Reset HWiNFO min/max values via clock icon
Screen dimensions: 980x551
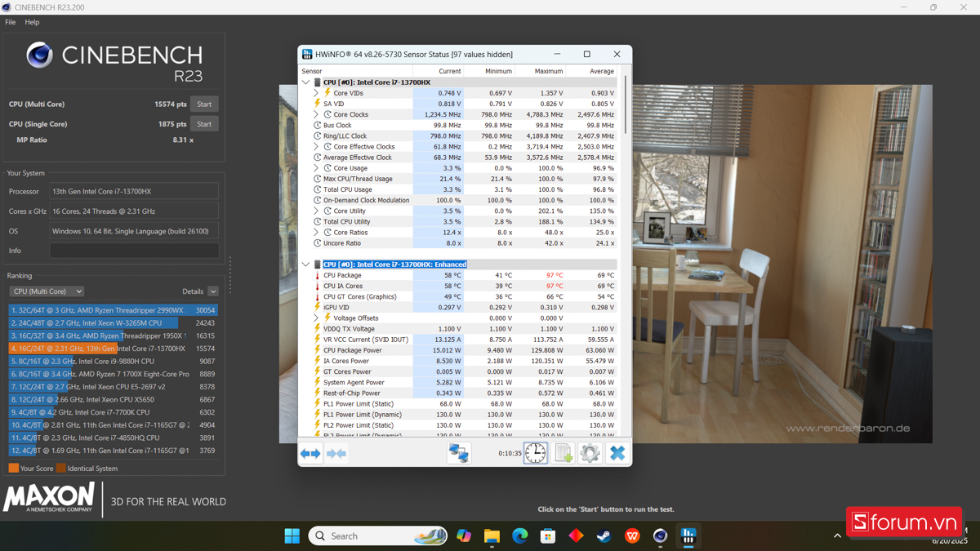pos(536,453)
